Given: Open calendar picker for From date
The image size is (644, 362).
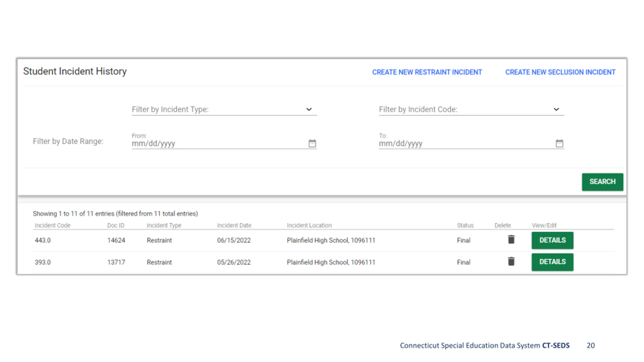Looking at the screenshot, I should (312, 143).
